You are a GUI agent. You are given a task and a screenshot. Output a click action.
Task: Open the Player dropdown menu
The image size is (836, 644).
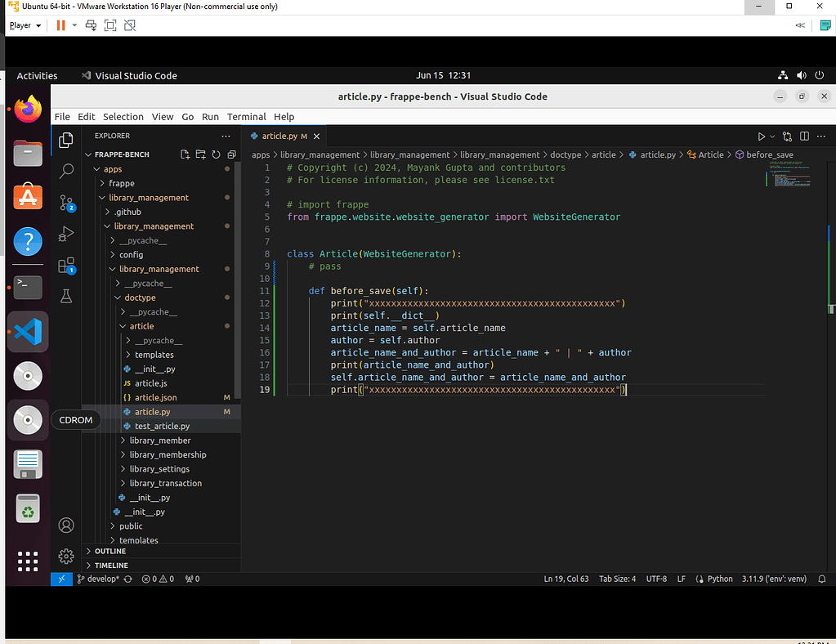(25, 25)
